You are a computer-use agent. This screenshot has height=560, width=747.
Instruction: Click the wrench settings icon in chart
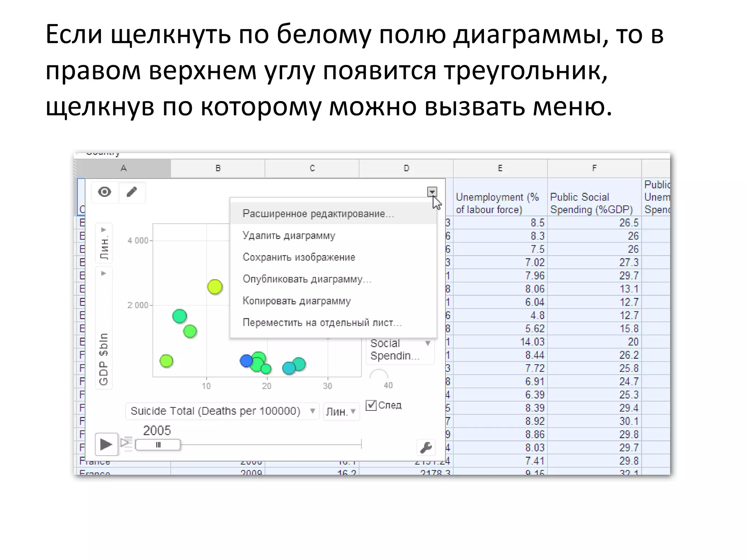pyautogui.click(x=426, y=447)
